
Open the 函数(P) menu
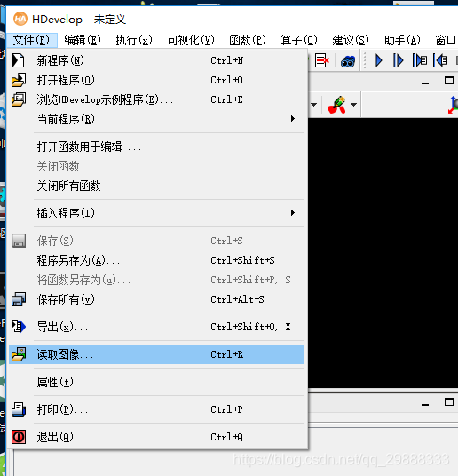coord(248,40)
